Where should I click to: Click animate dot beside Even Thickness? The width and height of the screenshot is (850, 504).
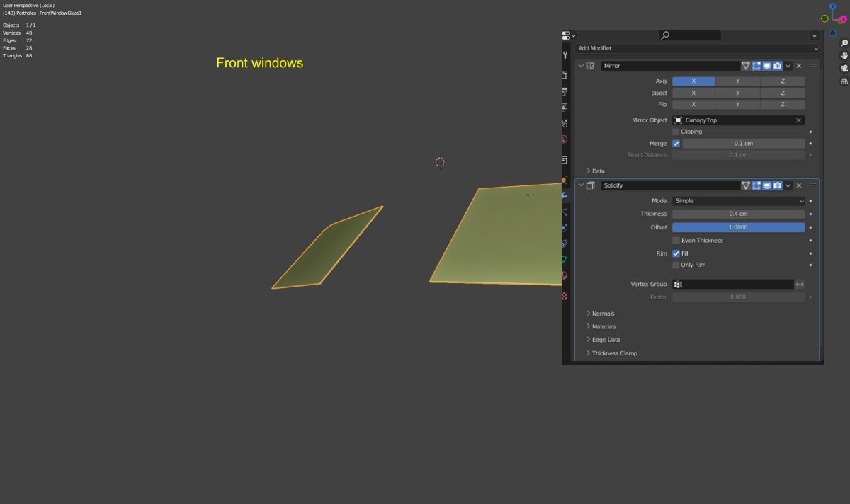click(810, 241)
